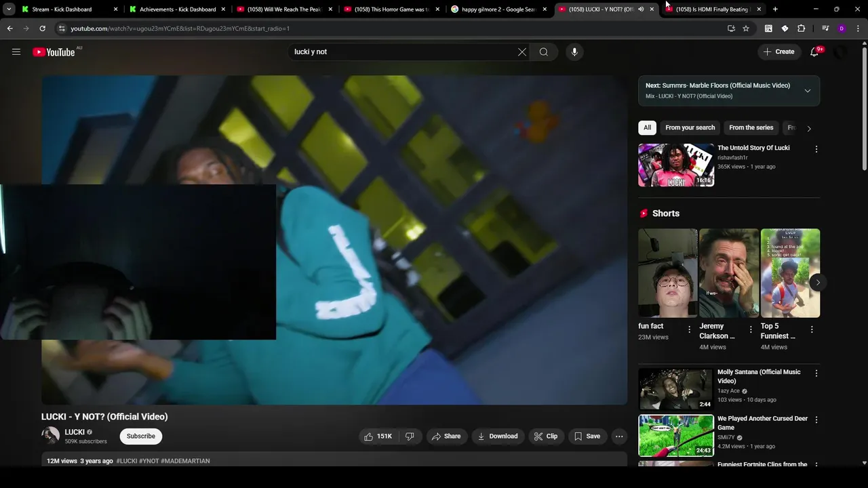Click the #MADEMARTIAN hashtag
This screenshot has width=868, height=488.
point(185,461)
